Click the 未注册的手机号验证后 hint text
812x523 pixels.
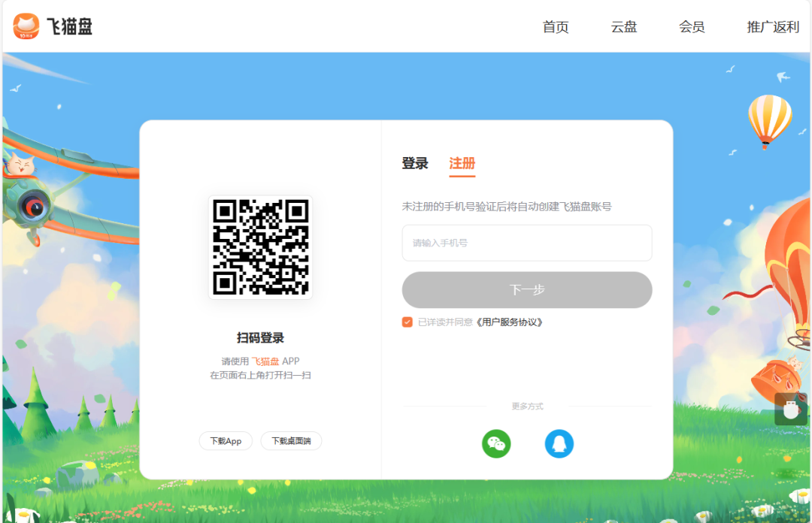(x=507, y=207)
